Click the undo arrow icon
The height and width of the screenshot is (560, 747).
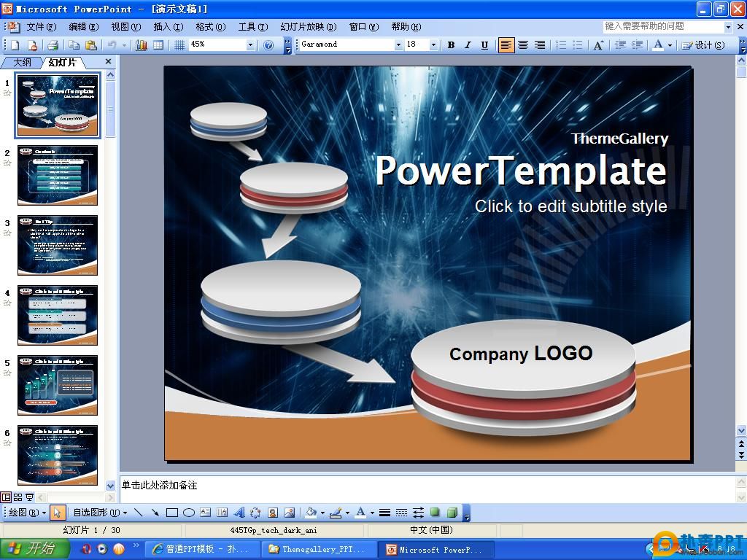coord(112,44)
